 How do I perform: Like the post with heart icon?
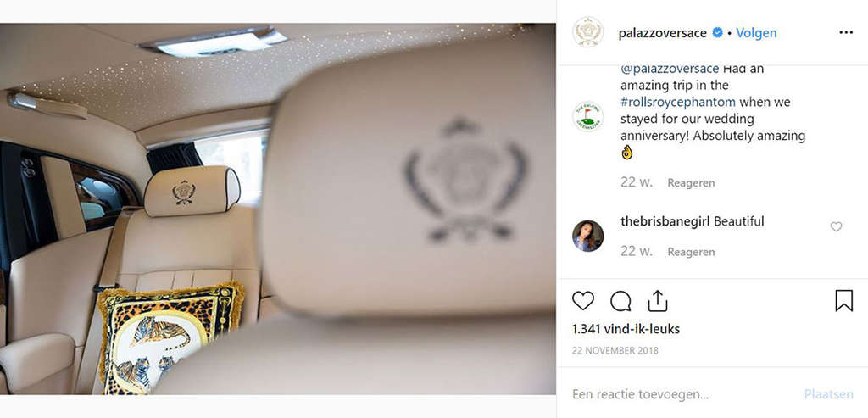click(583, 301)
